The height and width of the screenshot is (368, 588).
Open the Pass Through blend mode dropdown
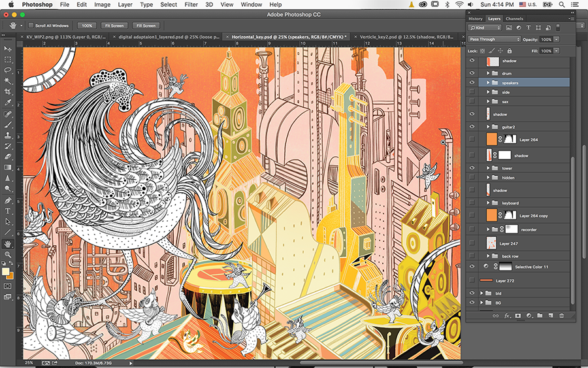(x=495, y=39)
